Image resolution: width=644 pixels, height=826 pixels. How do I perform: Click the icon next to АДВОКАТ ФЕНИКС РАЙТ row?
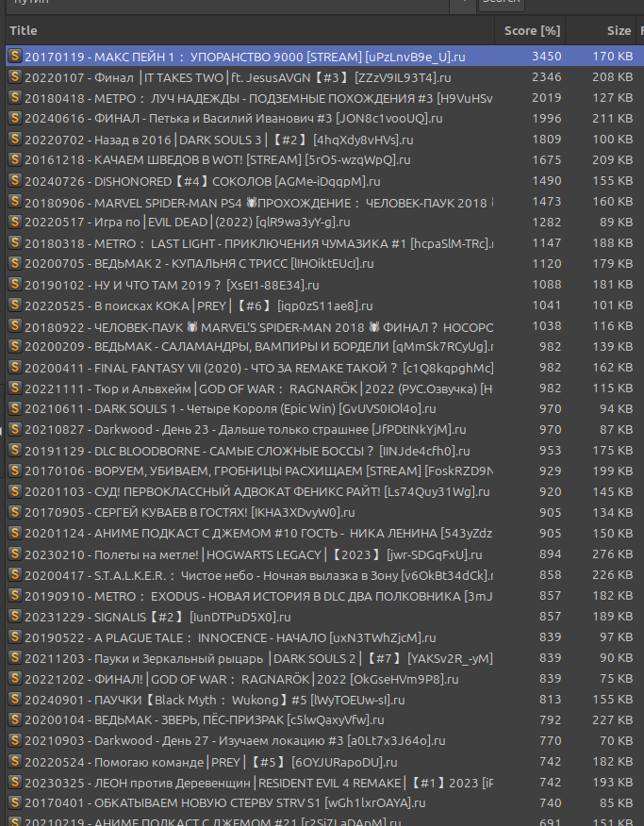[x=15, y=491]
